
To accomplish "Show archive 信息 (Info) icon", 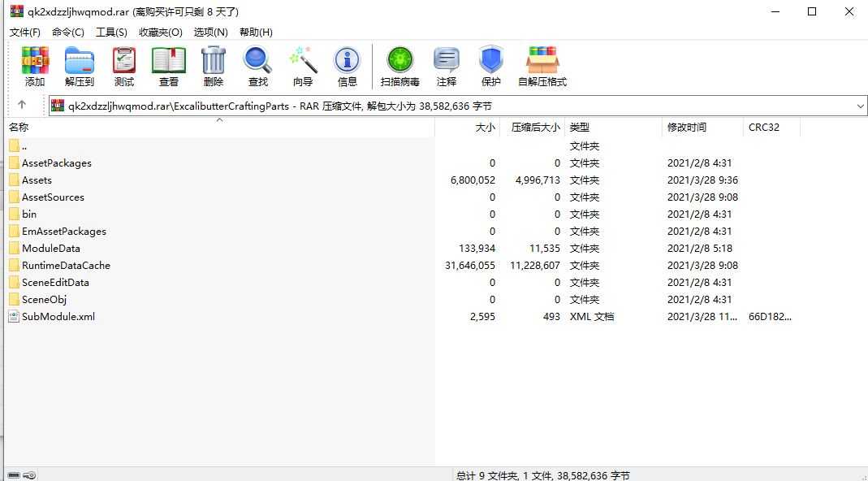I will [x=347, y=67].
